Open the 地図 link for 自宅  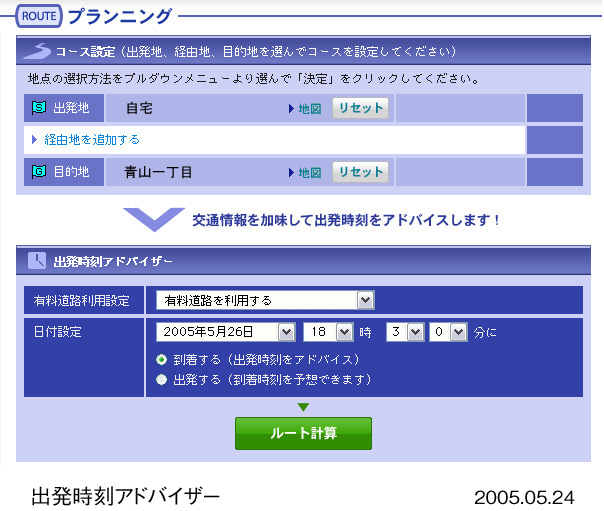[305, 109]
